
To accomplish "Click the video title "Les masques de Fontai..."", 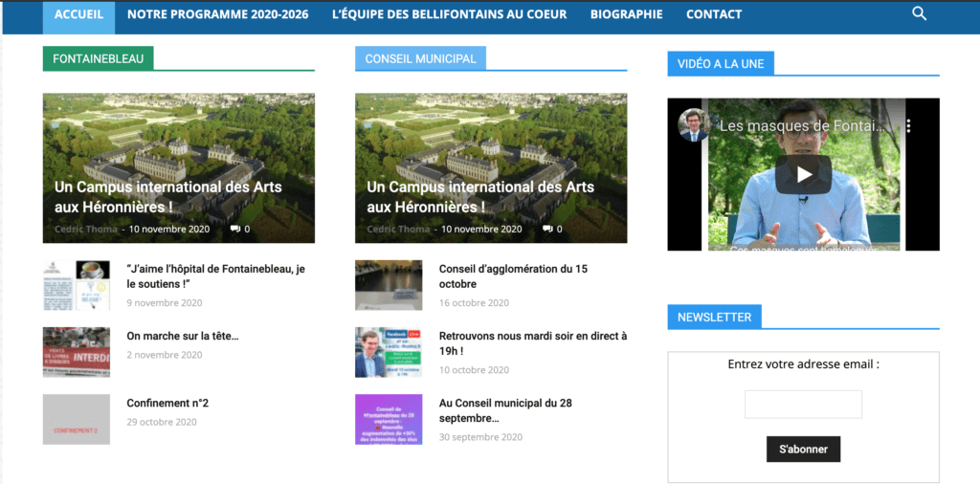I will [x=803, y=126].
